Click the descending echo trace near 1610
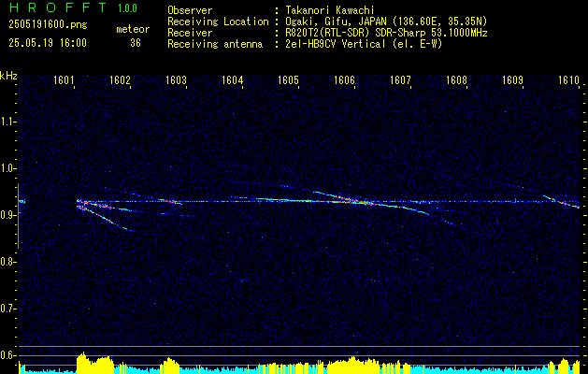 (x=561, y=201)
